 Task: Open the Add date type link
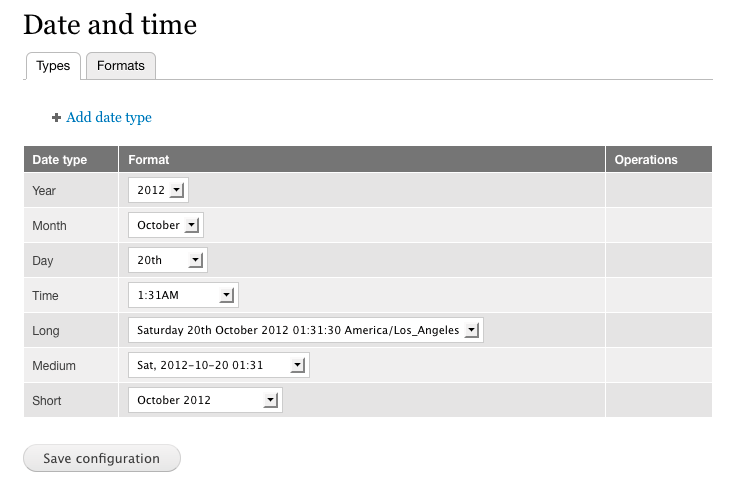[x=109, y=117]
